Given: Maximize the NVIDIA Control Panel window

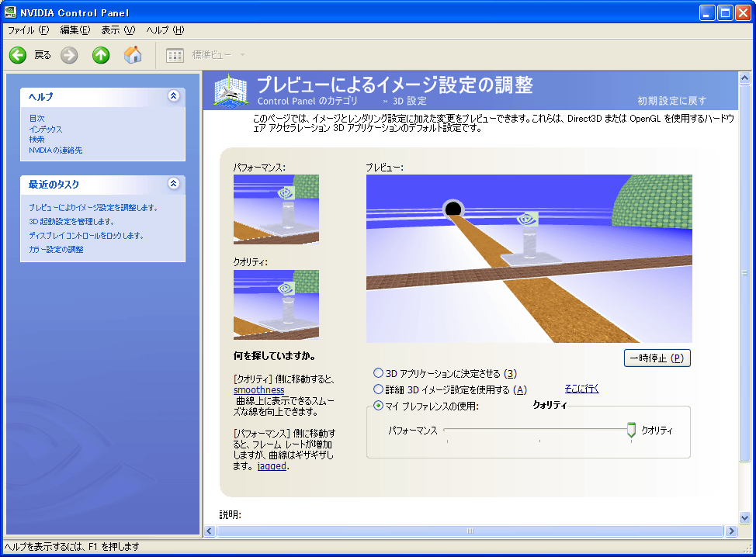Looking at the screenshot, I should point(725,12).
